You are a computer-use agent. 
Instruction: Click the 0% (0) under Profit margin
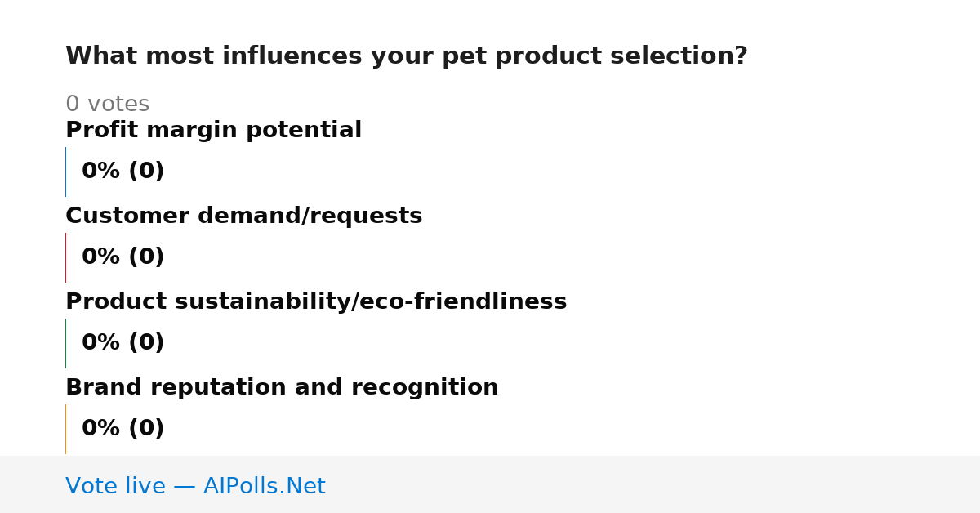tap(123, 172)
